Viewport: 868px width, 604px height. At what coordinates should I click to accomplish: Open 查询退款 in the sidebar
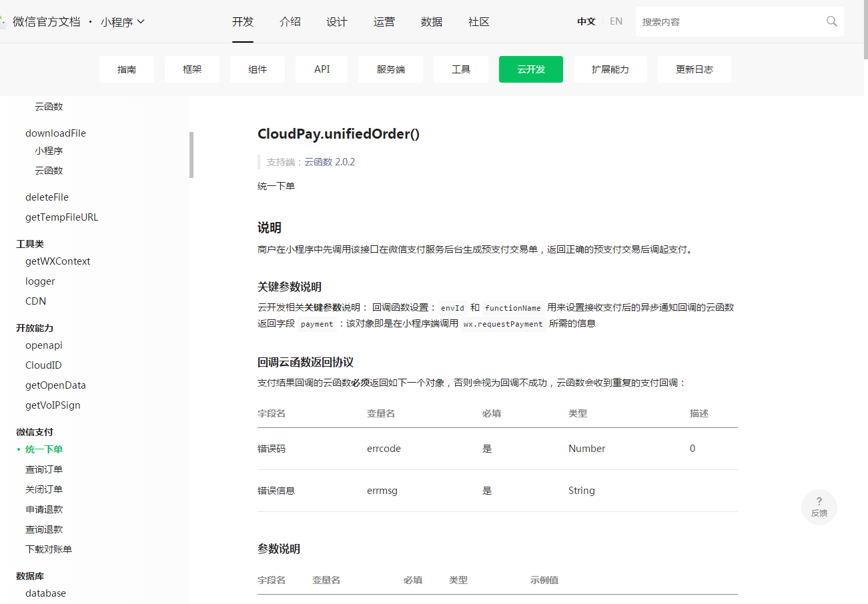pos(44,529)
